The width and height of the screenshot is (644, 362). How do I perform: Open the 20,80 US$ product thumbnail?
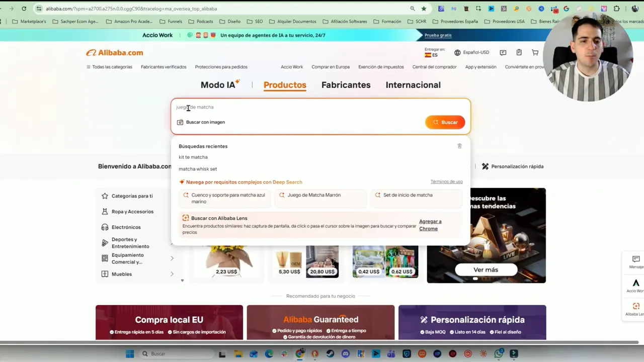coord(323,262)
